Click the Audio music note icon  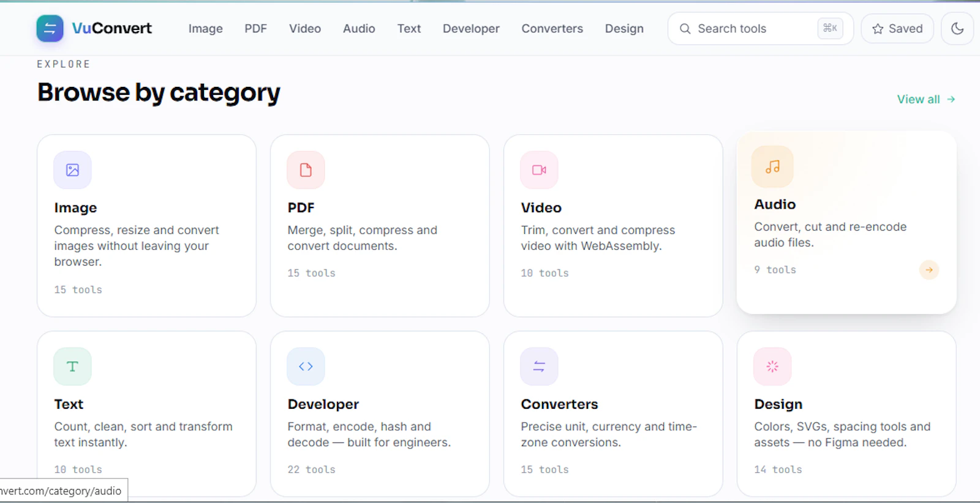772,166
